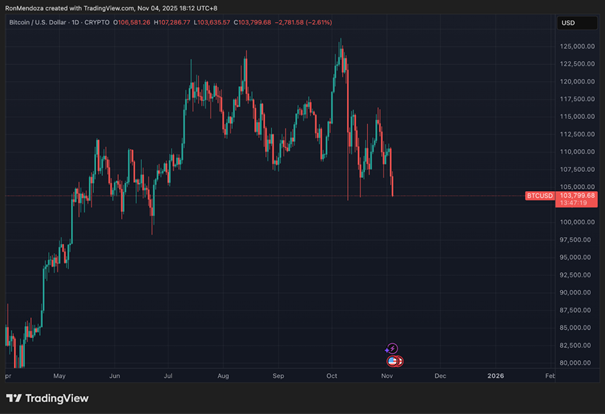The image size is (605, 414).
Task: Click the Nov label on time axis
Action: [387, 376]
